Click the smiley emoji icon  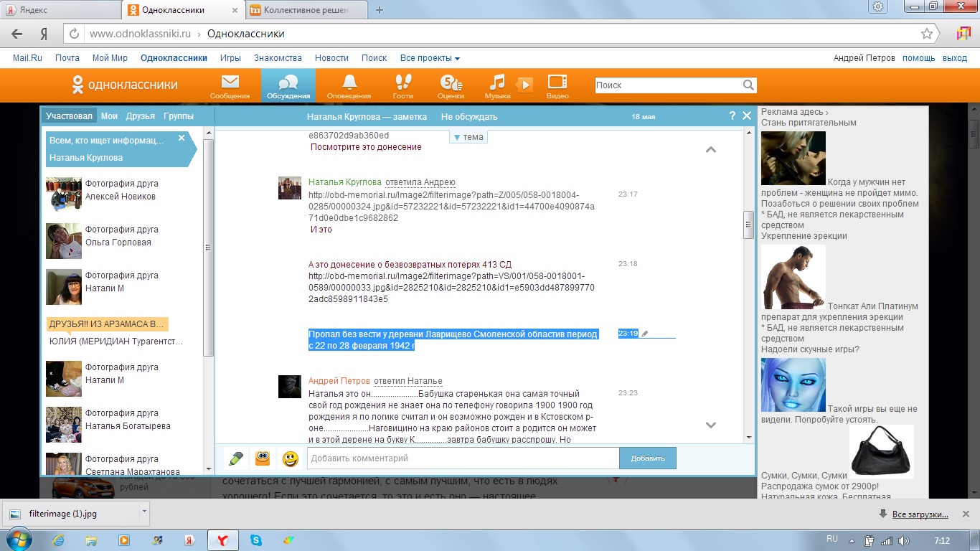(x=290, y=458)
